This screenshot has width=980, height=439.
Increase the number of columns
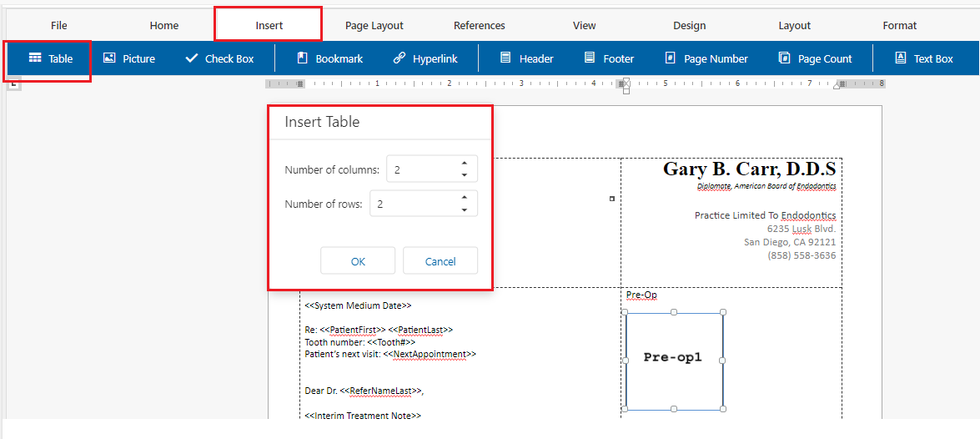click(x=465, y=164)
